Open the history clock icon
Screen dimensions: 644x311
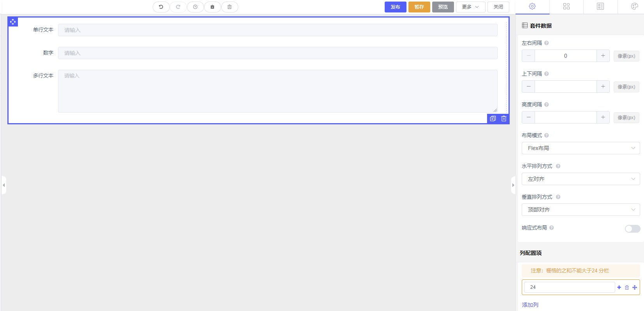[195, 7]
